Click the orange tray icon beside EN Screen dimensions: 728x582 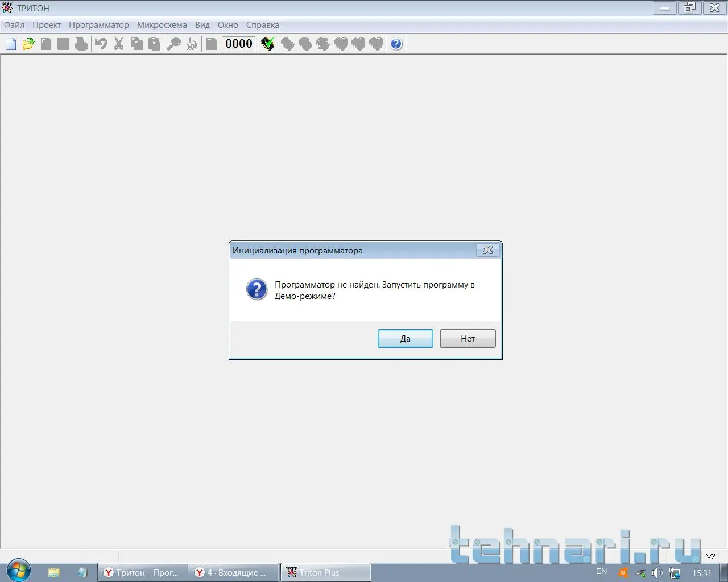(623, 573)
